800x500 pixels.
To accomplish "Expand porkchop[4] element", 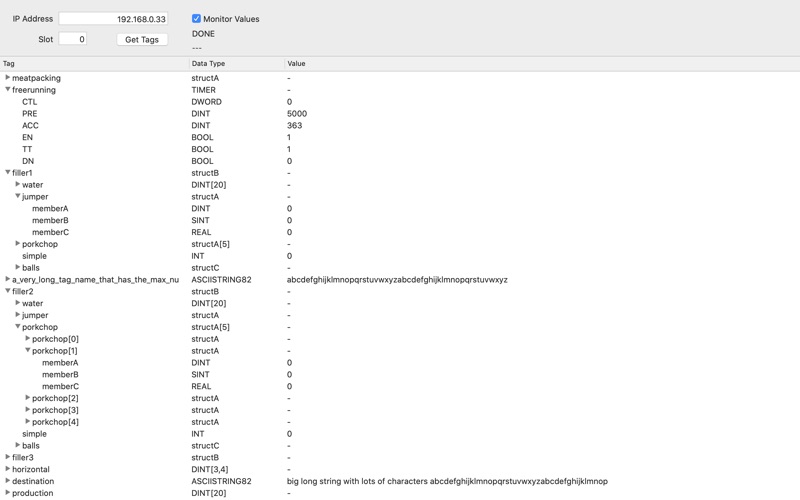I will [28, 421].
